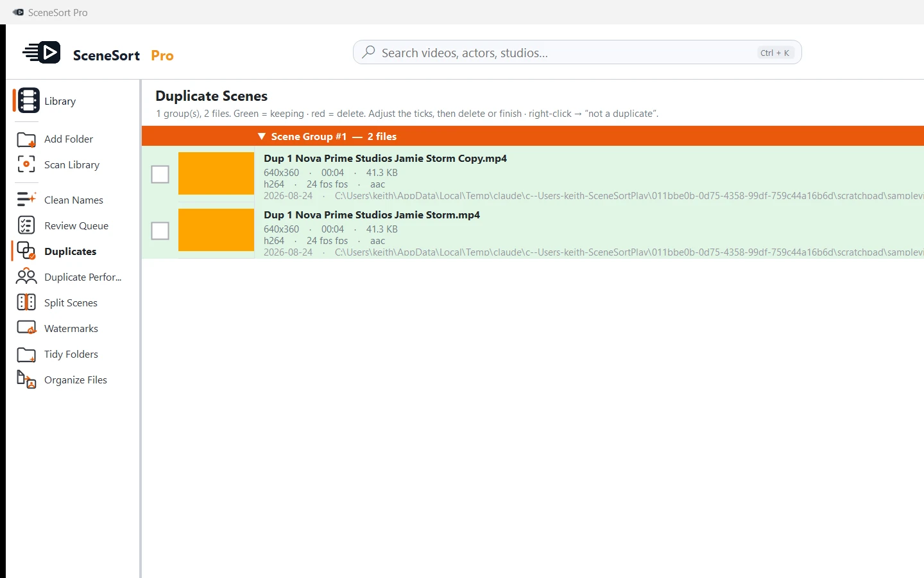The height and width of the screenshot is (578, 924).
Task: Tick checkbox for Jamie Storm Copy.mp4
Action: tap(160, 174)
